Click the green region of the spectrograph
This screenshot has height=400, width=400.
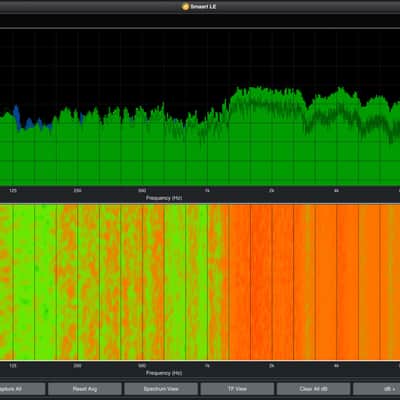pyautogui.click(x=23, y=283)
